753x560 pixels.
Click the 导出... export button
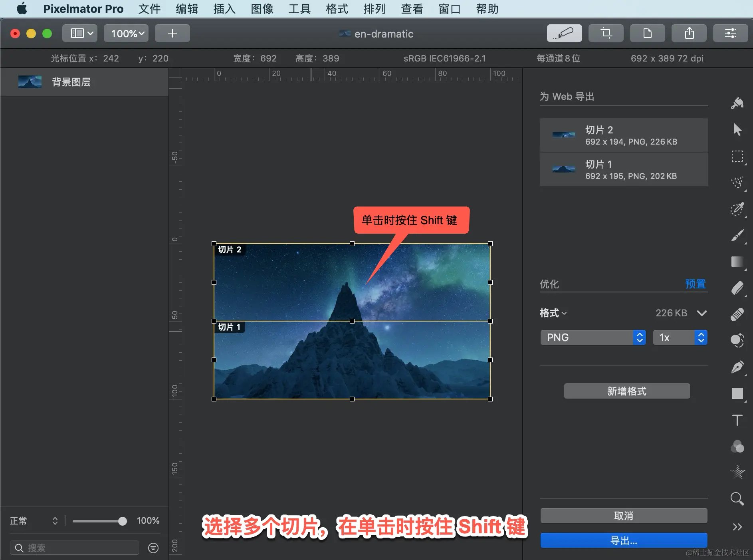624,540
